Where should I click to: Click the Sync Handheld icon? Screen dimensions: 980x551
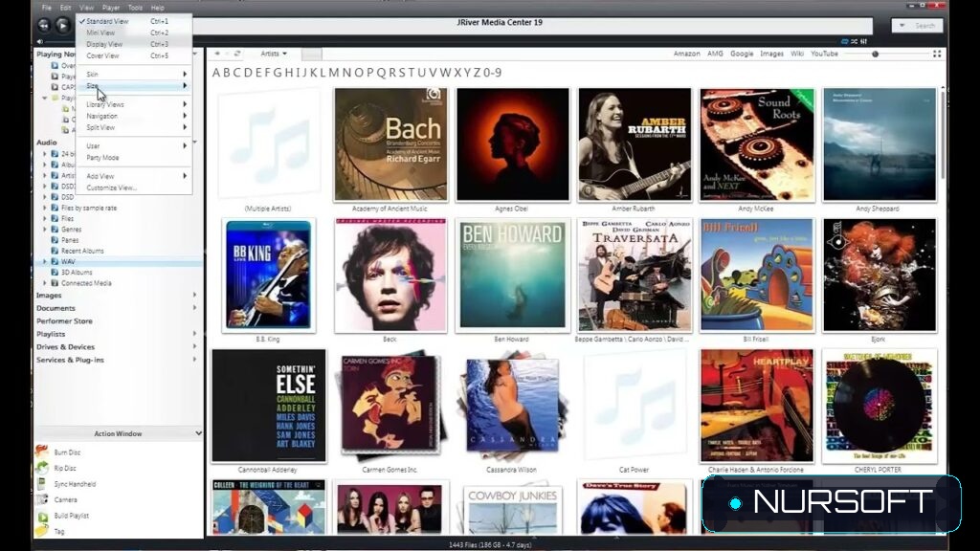42,483
